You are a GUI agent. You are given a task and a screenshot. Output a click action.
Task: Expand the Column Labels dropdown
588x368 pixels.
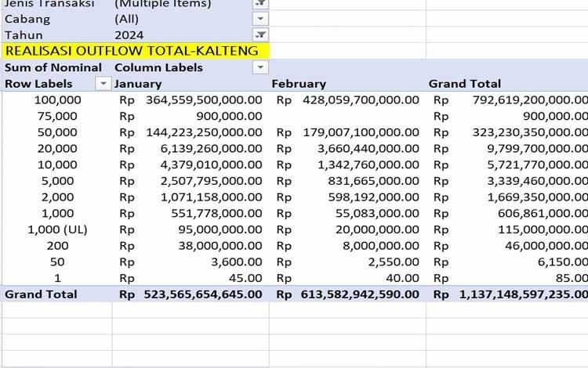pyautogui.click(x=260, y=67)
